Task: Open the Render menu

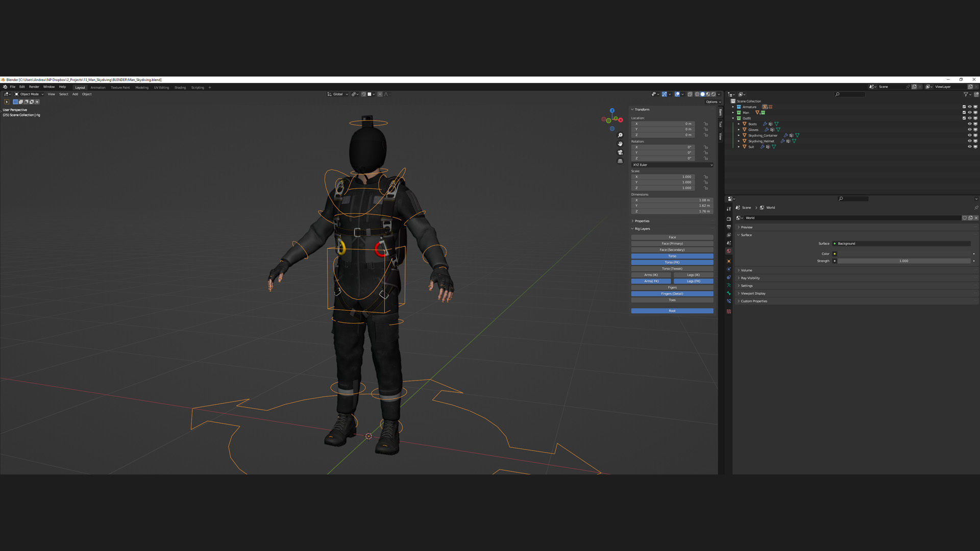Action: [x=34, y=87]
